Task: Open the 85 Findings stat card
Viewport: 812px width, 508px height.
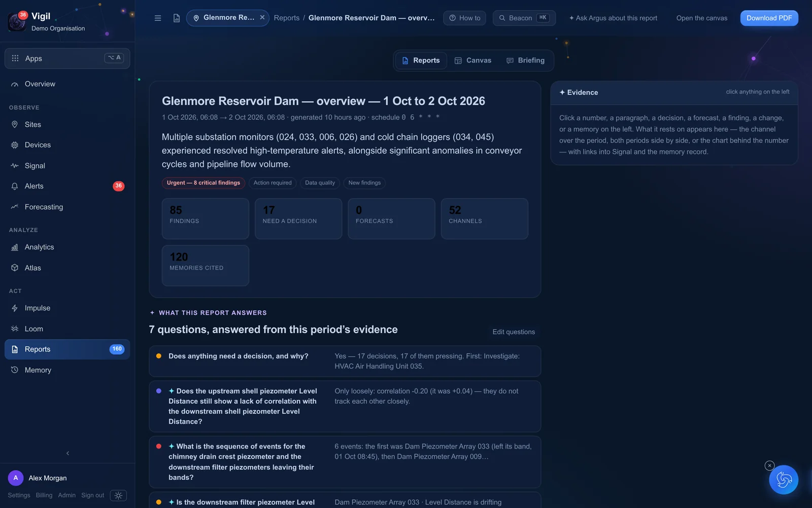Action: coord(206,218)
